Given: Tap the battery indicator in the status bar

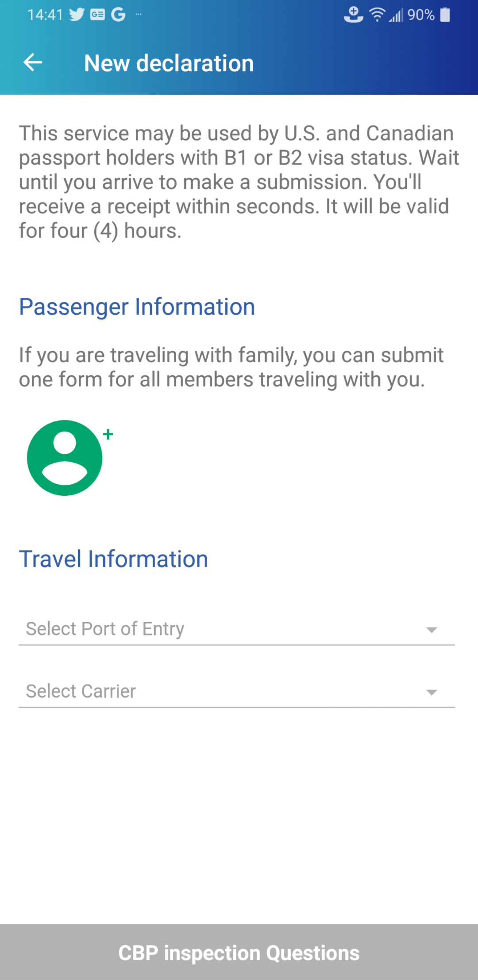Looking at the screenshot, I should [x=444, y=14].
